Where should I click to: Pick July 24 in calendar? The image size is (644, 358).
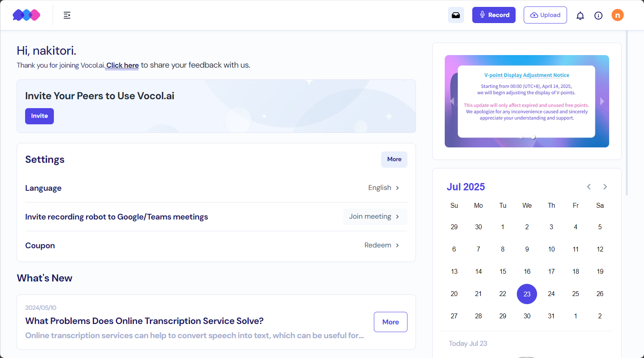[551, 294]
